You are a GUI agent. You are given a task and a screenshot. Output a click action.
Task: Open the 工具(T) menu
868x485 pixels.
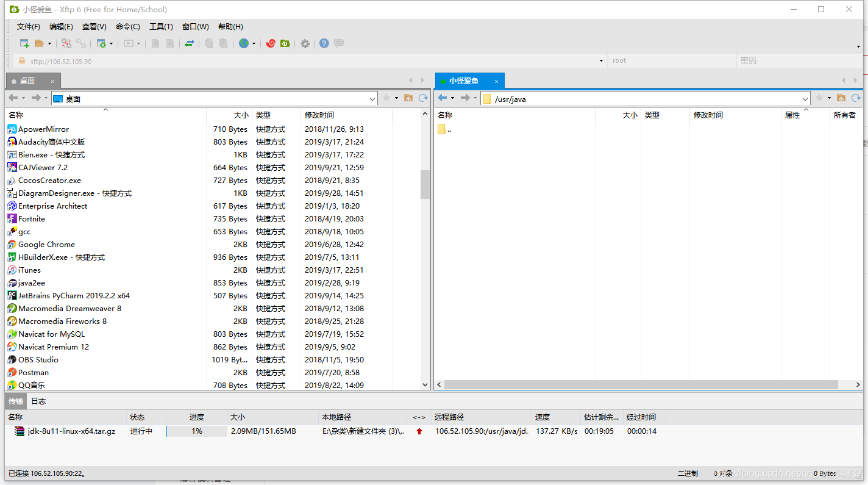coord(161,27)
